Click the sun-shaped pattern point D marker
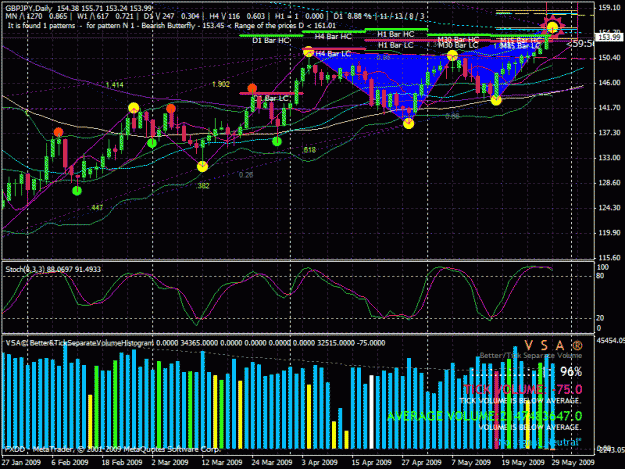This screenshot has height=469, width=625. [552, 27]
